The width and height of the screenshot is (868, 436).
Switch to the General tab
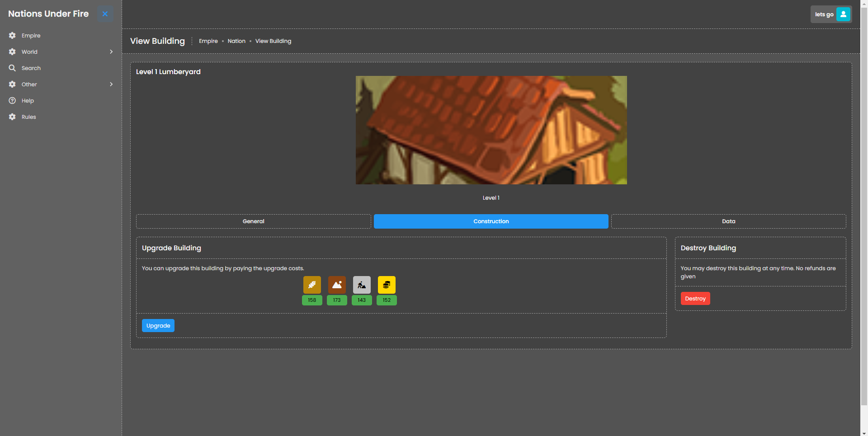[253, 221]
